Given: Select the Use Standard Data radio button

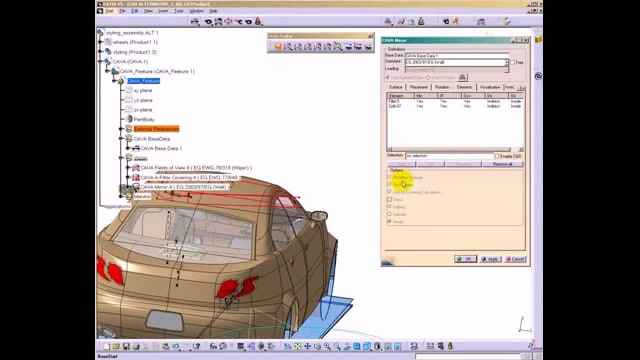Looking at the screenshot, I should point(387,78).
